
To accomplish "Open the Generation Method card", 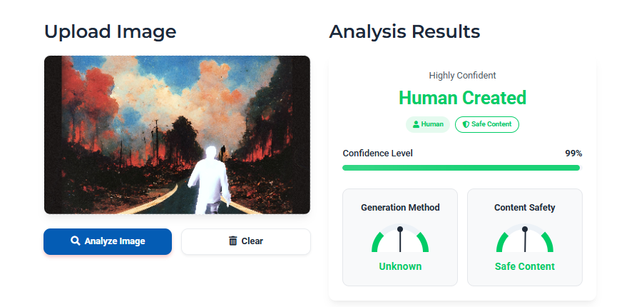I will [400, 237].
